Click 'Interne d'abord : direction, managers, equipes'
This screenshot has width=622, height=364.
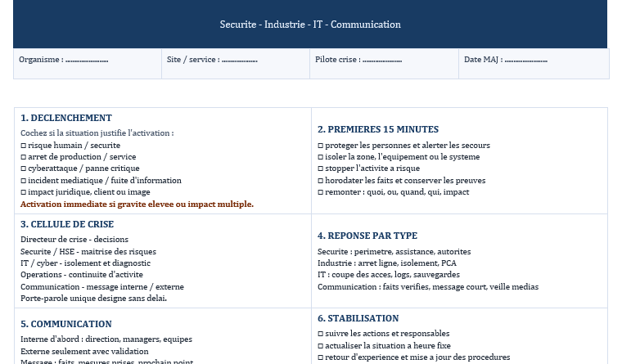point(106,339)
